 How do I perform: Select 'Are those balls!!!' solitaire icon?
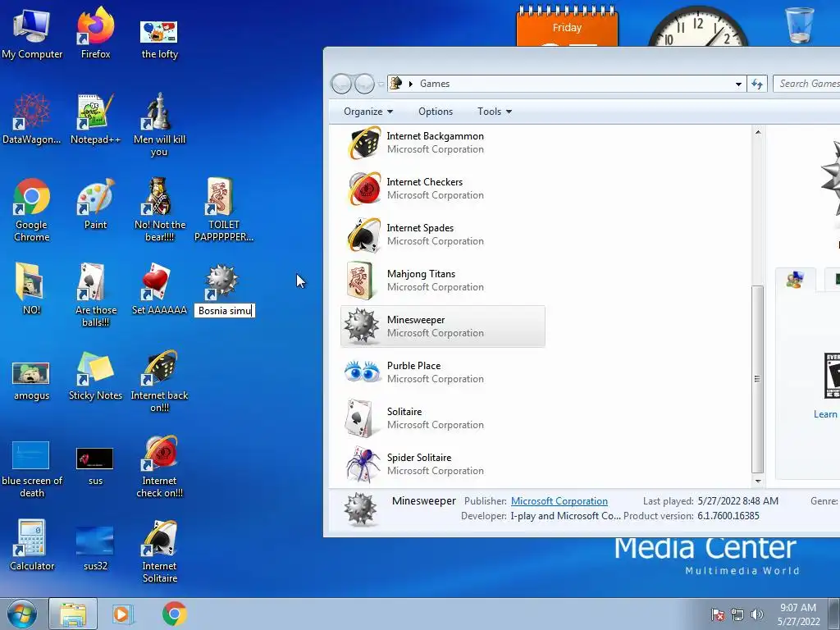coord(95,294)
